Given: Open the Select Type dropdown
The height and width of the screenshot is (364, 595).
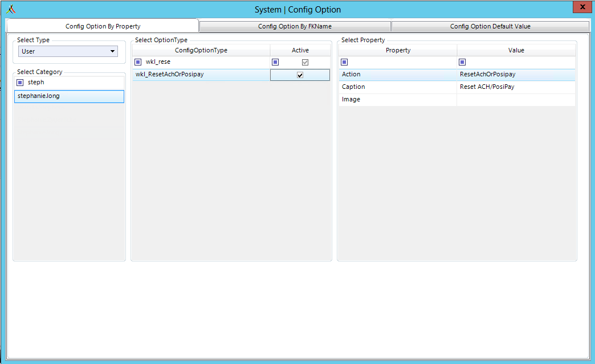Looking at the screenshot, I should point(112,51).
